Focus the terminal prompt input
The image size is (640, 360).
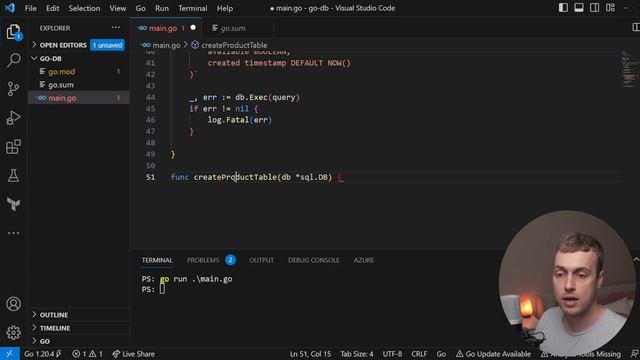click(162, 289)
